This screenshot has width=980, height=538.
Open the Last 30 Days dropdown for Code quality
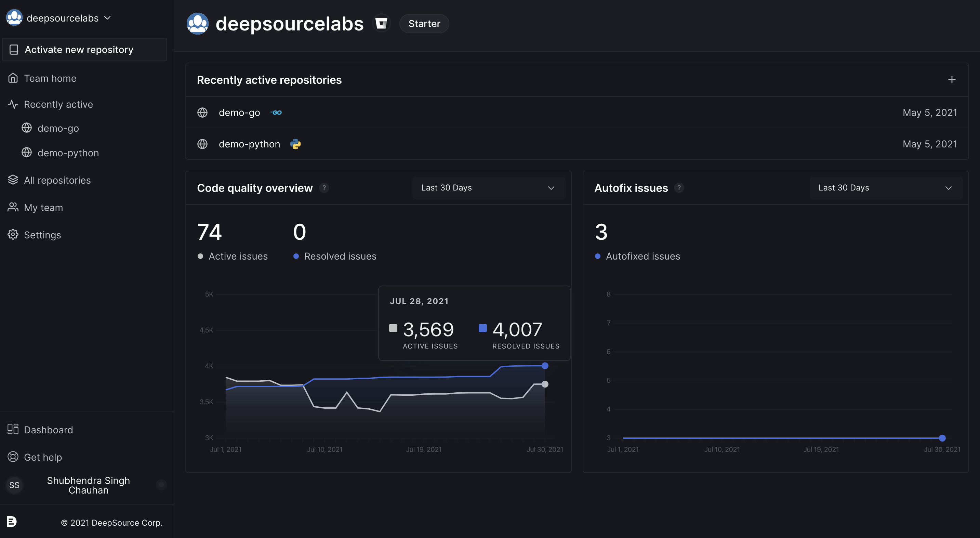coord(489,187)
